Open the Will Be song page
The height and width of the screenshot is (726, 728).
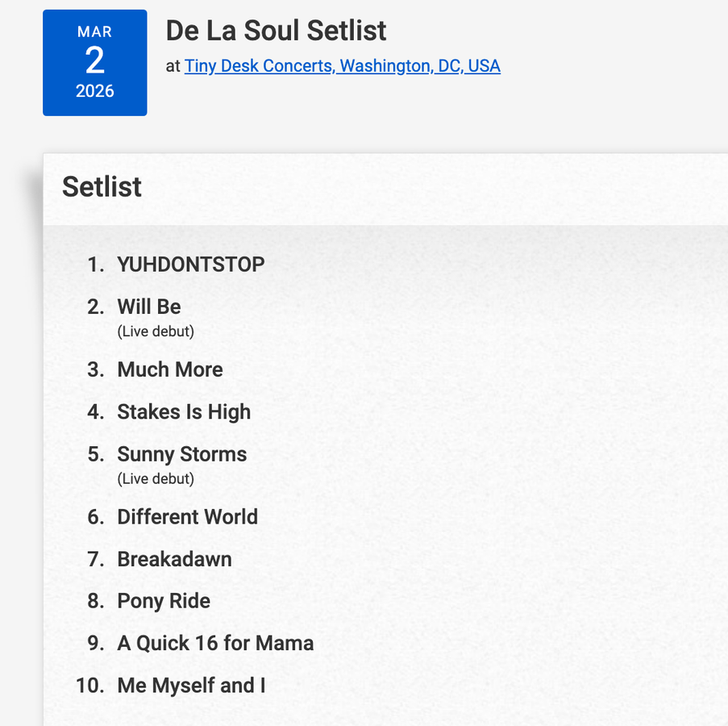pyautogui.click(x=149, y=307)
